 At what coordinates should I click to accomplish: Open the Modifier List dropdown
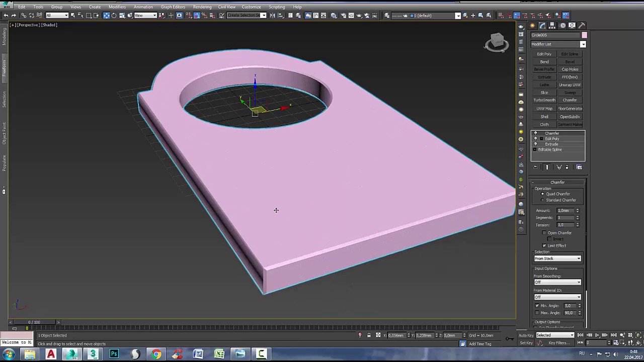[x=558, y=44]
